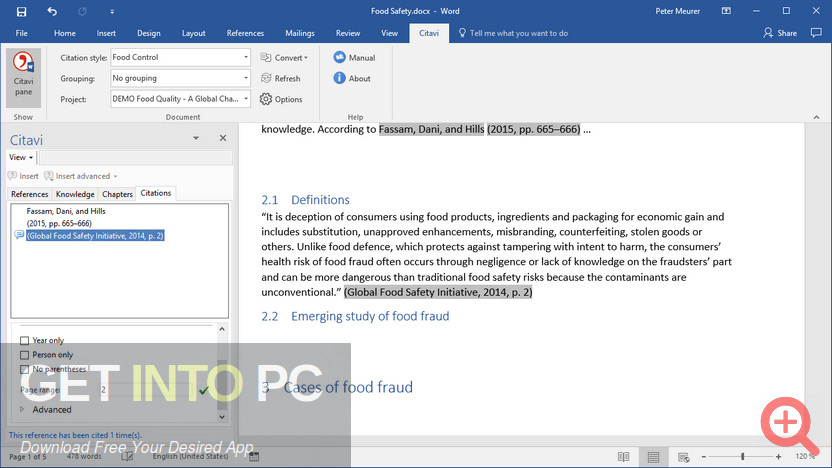This screenshot has height=468, width=832.
Task: Confirm page range with green checkmark
Action: pos(204,390)
